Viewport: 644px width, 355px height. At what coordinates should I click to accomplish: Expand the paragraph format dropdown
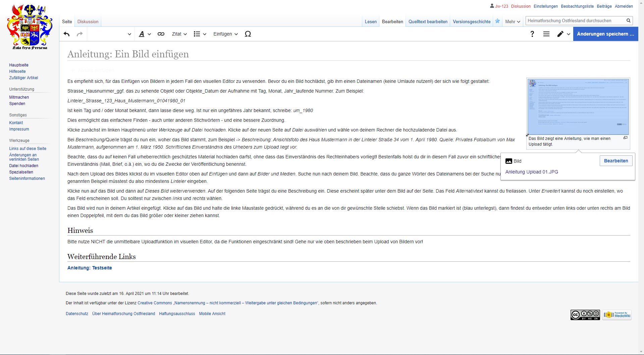tap(111, 34)
